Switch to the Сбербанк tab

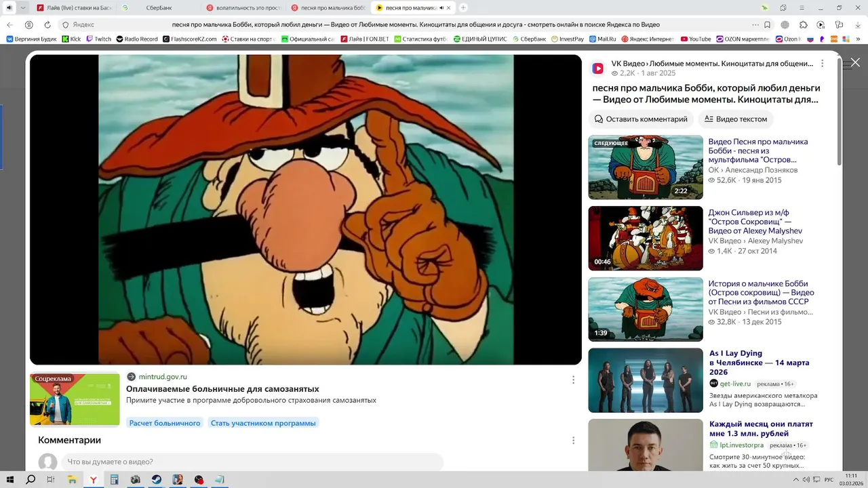coord(160,7)
